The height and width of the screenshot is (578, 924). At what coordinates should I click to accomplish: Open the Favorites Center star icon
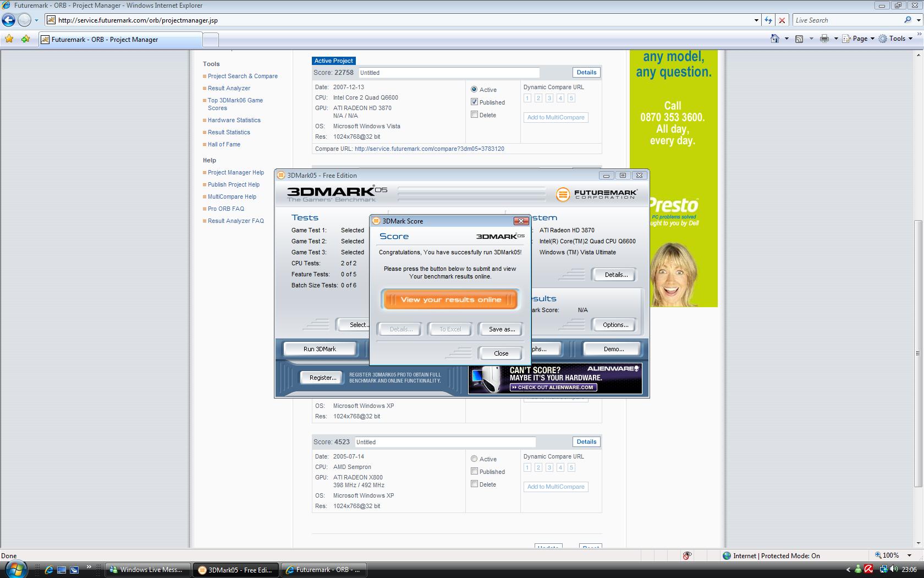9,39
